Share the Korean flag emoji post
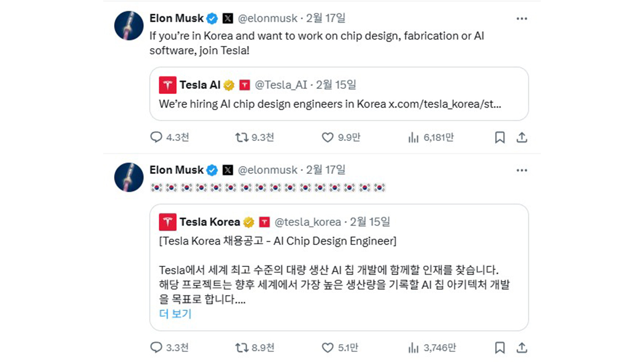This screenshot has height=362, width=644. pyautogui.click(x=522, y=347)
